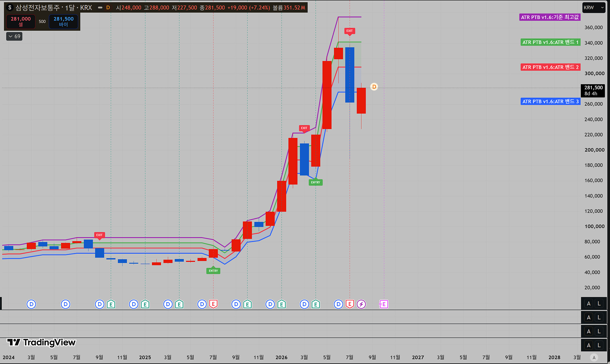
Task: Toggle auto scale A on second pane
Action: 589,317
